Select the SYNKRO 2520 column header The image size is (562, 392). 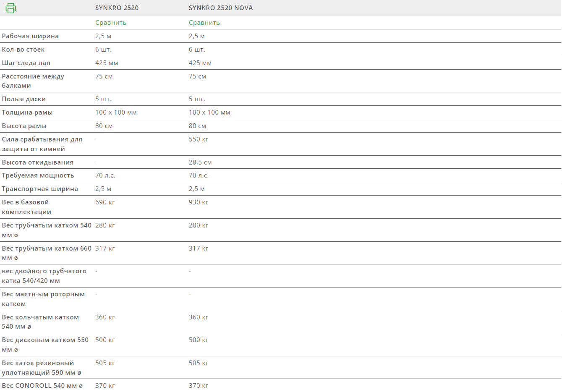117,8
